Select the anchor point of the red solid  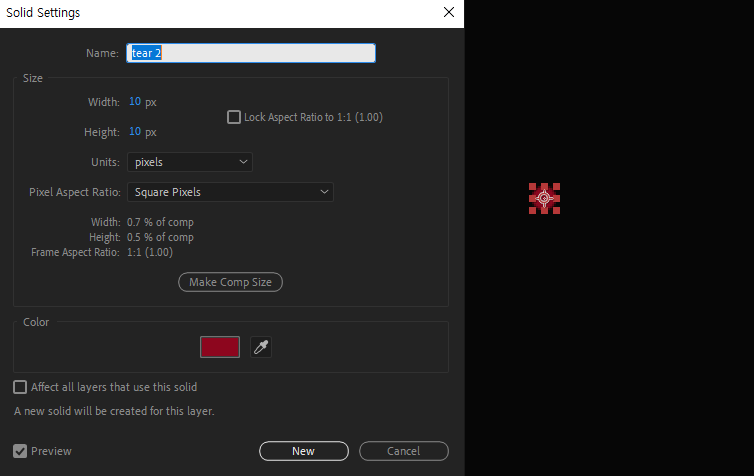(x=544, y=198)
